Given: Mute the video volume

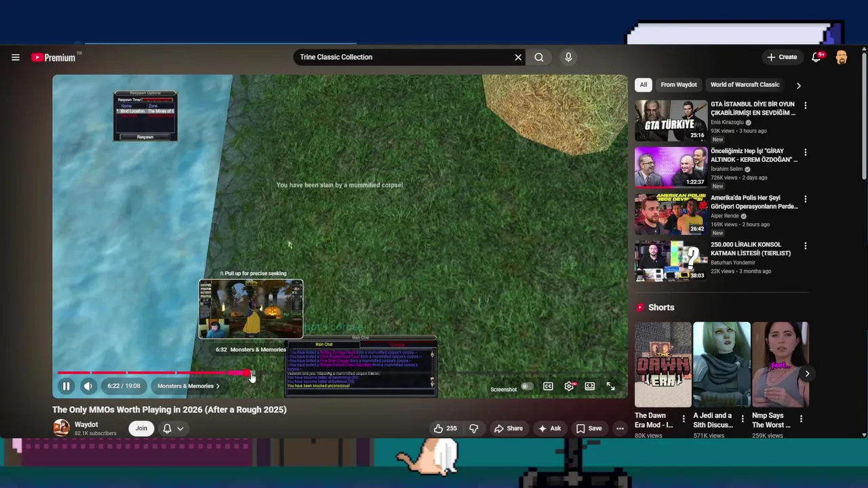Looking at the screenshot, I should pyautogui.click(x=88, y=386).
